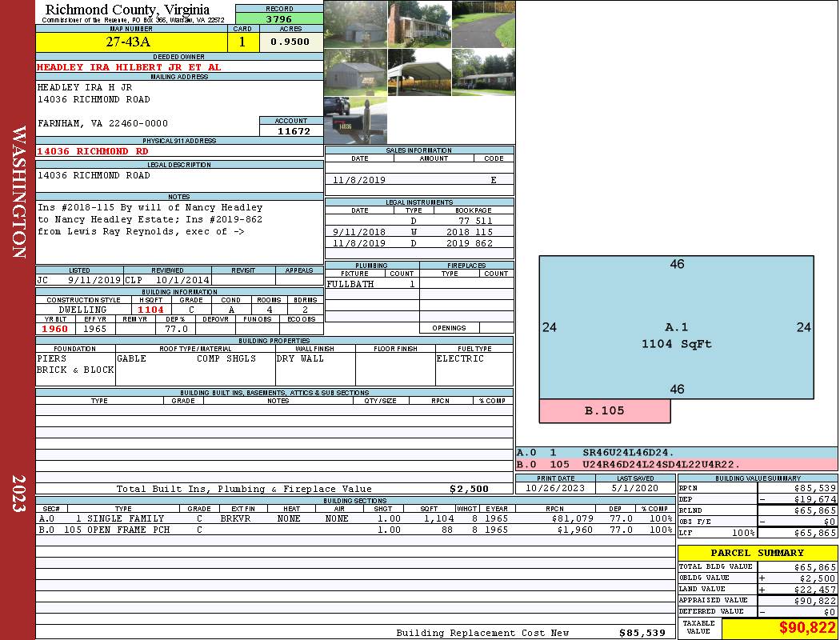The image size is (840, 640).
Task: Select the account number 11672 field
Action: (293, 131)
